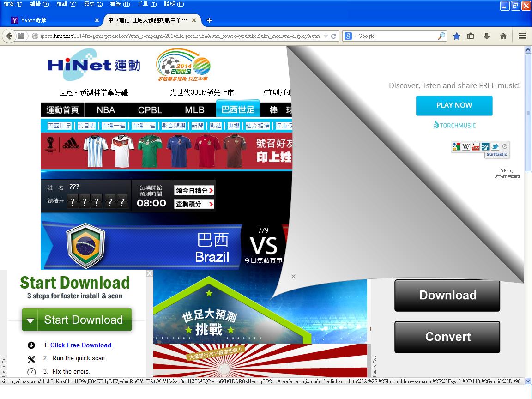Click the black Convert button
The width and height of the screenshot is (532, 399).
447,337
